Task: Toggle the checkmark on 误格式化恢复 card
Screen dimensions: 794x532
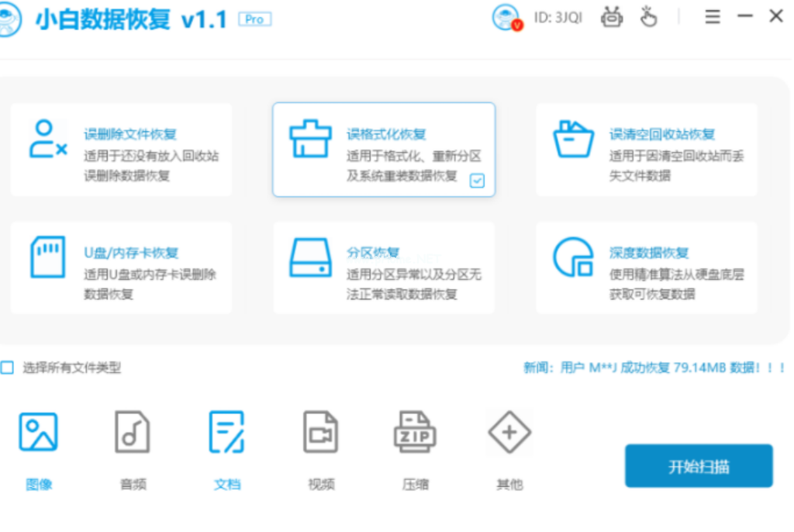Action: [x=478, y=181]
